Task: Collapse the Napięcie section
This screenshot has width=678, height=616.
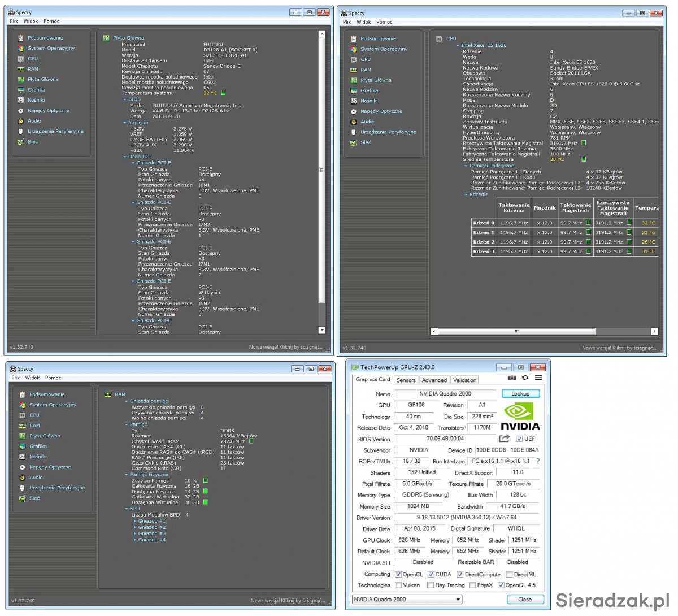Action: click(x=125, y=123)
